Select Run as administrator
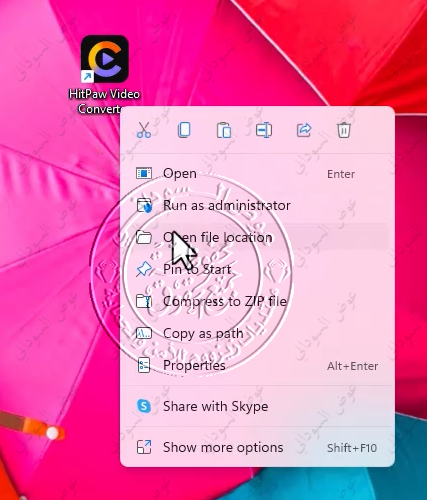427x500 pixels. pos(257,206)
